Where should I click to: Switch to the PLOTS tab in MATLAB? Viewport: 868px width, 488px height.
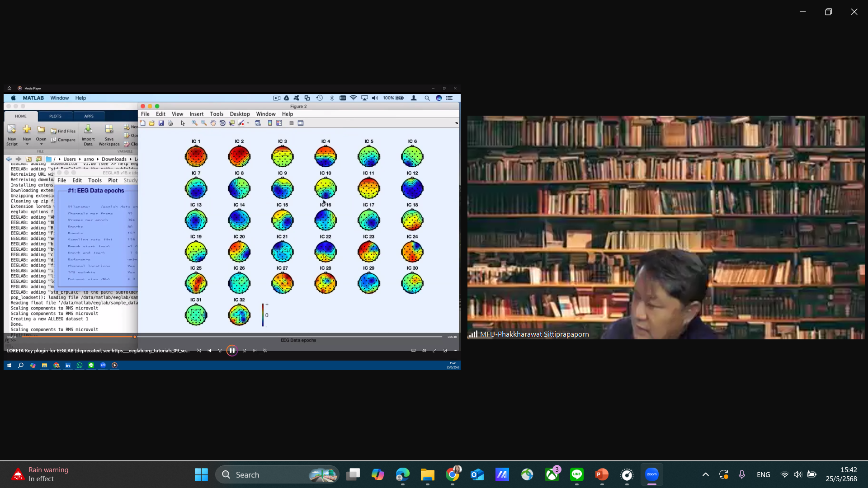click(x=55, y=116)
